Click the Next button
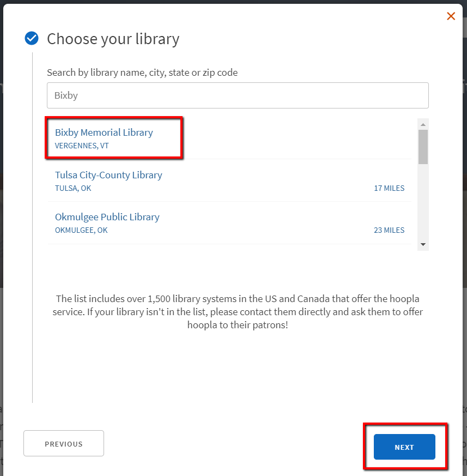 (404, 447)
